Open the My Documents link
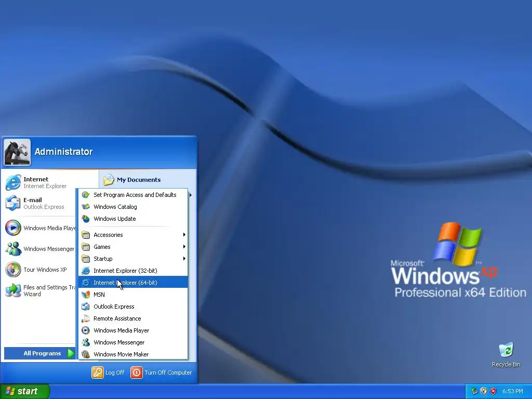 (139, 180)
